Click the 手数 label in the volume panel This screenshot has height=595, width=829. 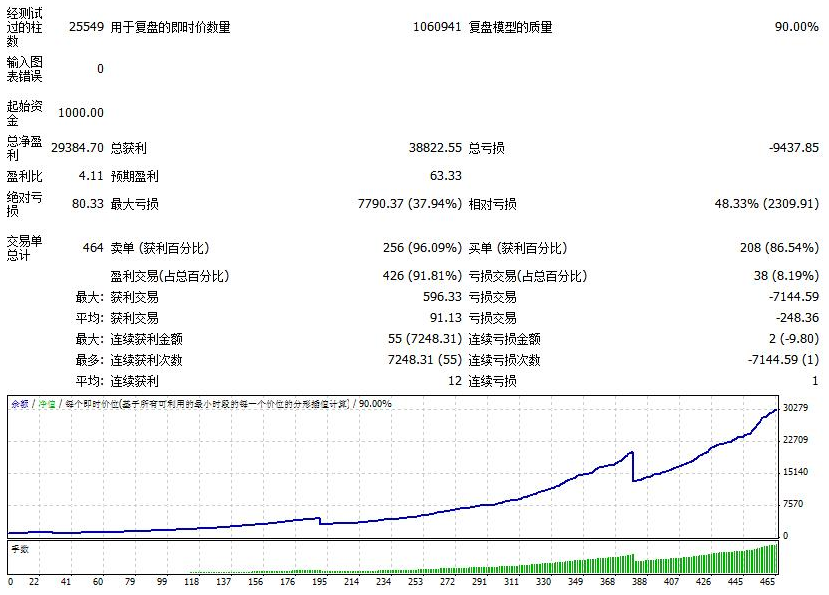(19, 548)
